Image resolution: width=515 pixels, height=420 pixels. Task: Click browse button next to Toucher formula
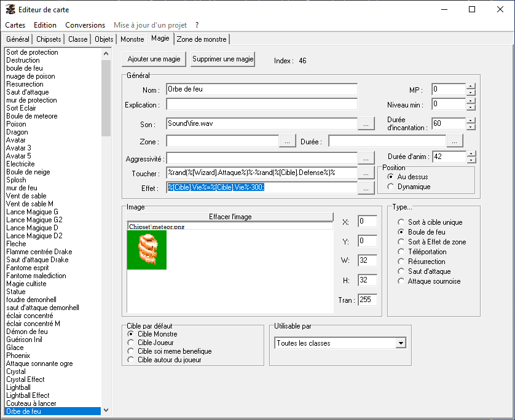(x=366, y=173)
